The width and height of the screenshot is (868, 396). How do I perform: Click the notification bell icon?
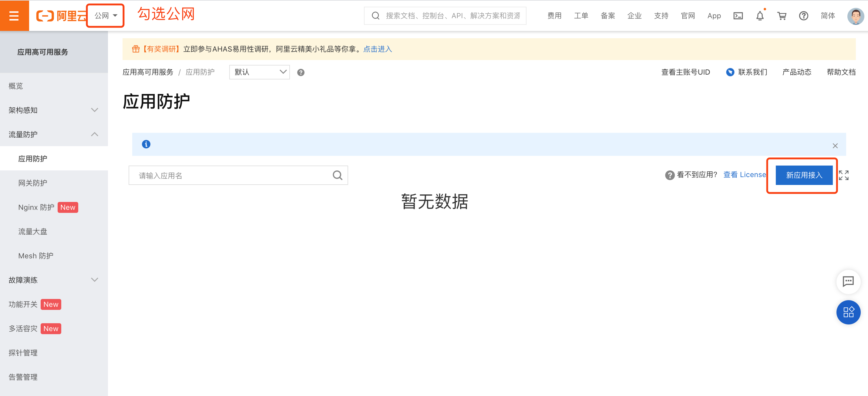(x=760, y=16)
